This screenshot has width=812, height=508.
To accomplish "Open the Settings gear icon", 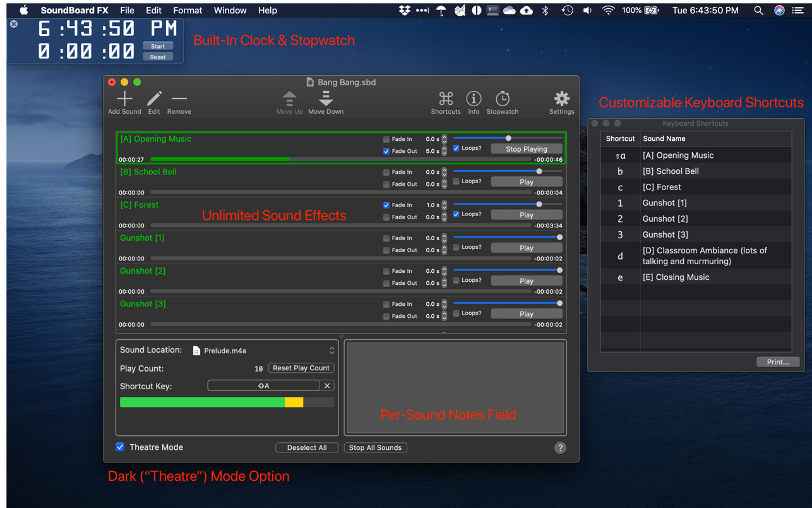I will click(x=561, y=99).
